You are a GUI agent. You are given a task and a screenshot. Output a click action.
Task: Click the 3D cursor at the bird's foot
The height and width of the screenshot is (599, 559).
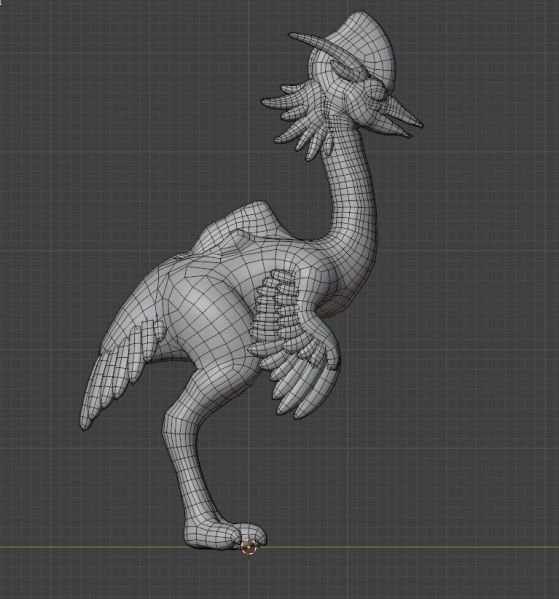(x=249, y=547)
